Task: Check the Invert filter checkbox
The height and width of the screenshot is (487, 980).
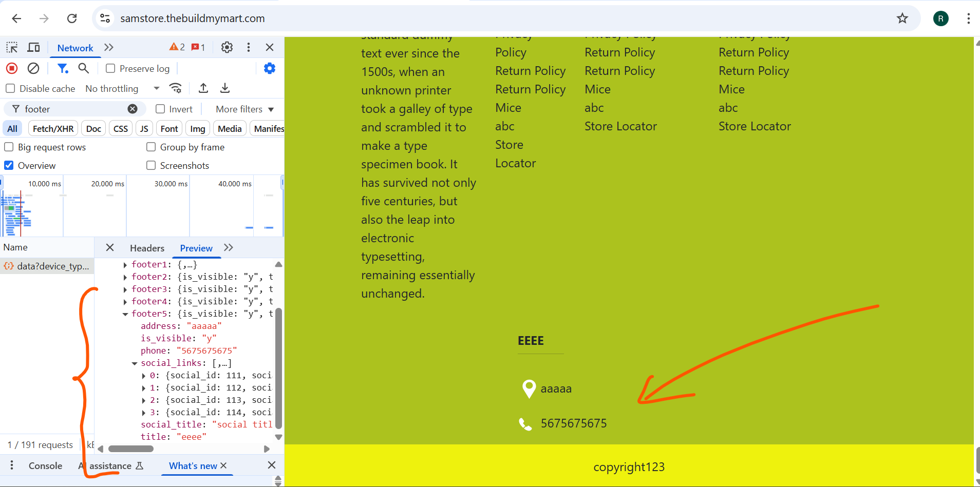Action: point(160,109)
